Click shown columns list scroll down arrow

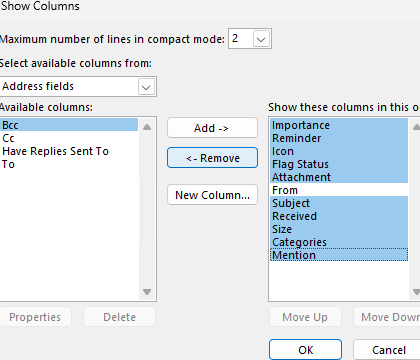click(416, 292)
